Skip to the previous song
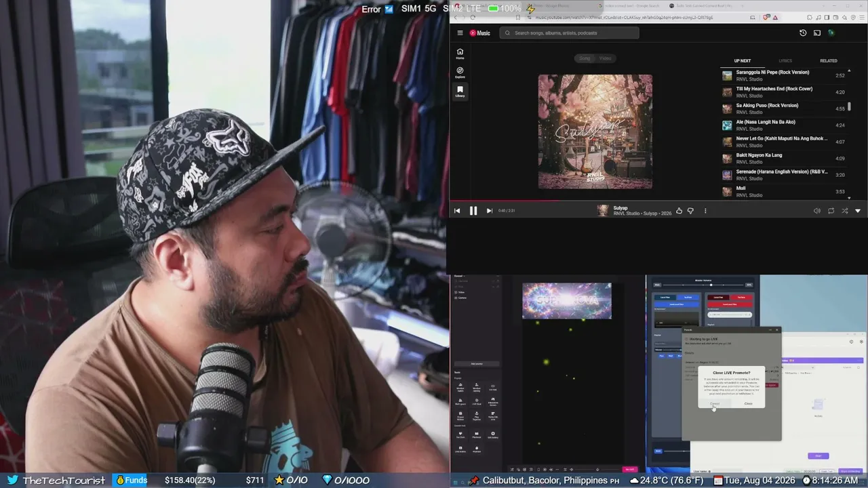Image resolution: width=868 pixels, height=488 pixels. click(x=457, y=211)
